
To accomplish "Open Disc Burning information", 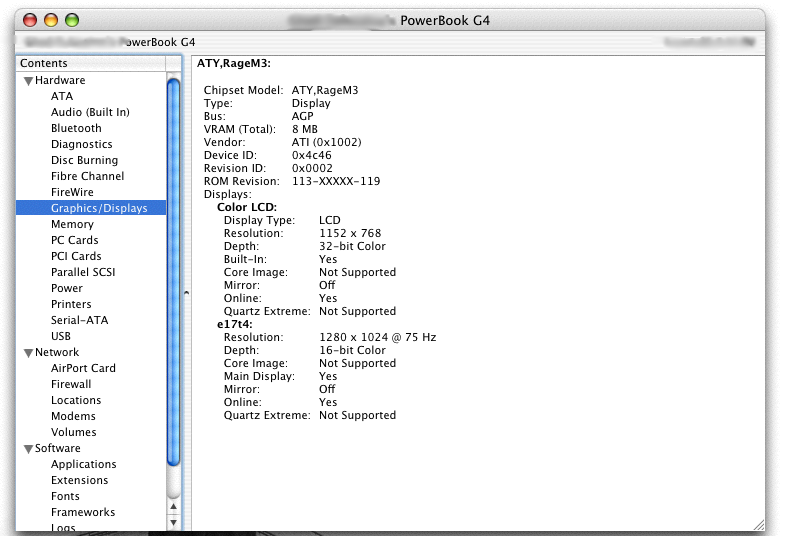I will point(85,160).
